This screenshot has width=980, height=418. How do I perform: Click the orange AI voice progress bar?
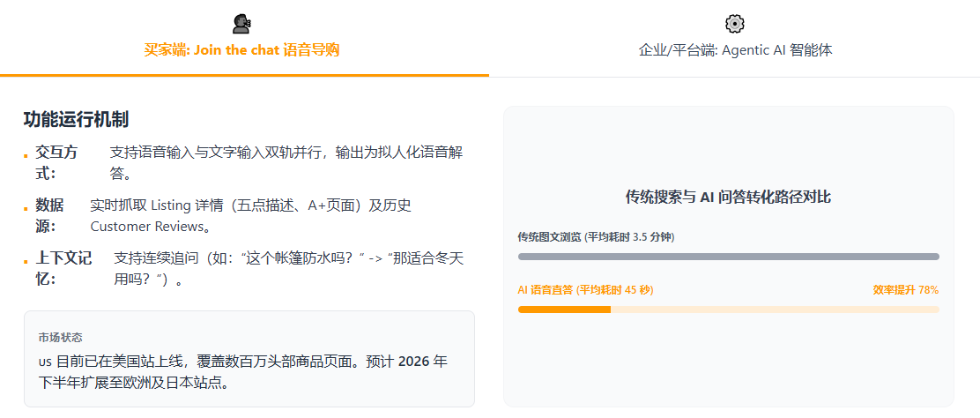coord(564,310)
